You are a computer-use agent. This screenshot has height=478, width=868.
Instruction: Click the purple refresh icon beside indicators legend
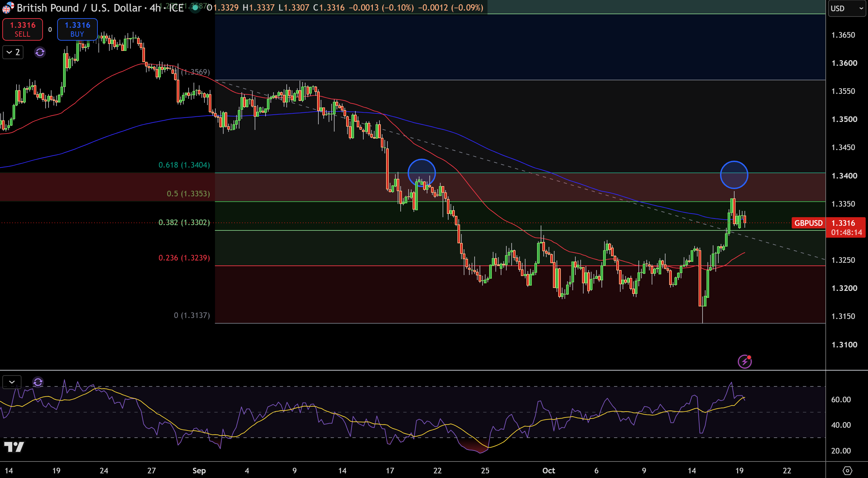pos(40,52)
